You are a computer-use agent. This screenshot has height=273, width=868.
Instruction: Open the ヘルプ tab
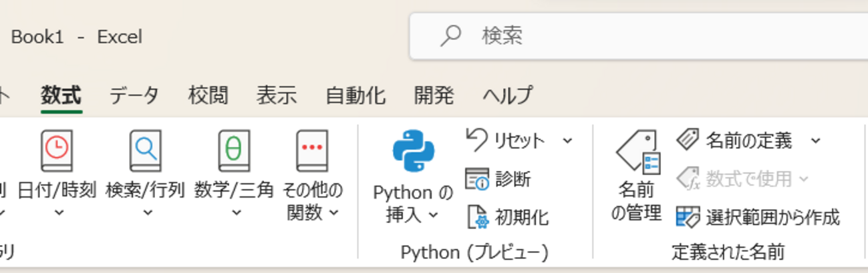pos(508,95)
